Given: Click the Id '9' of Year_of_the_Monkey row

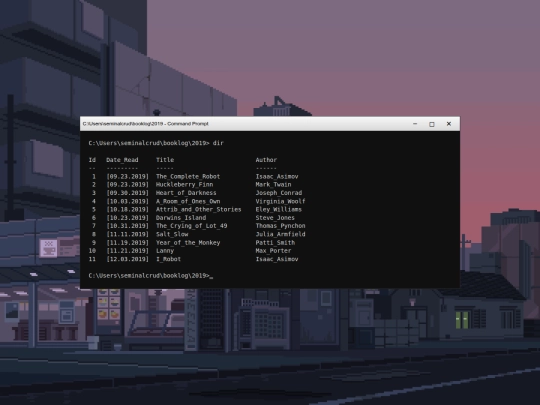Looking at the screenshot, I should coord(94,242).
